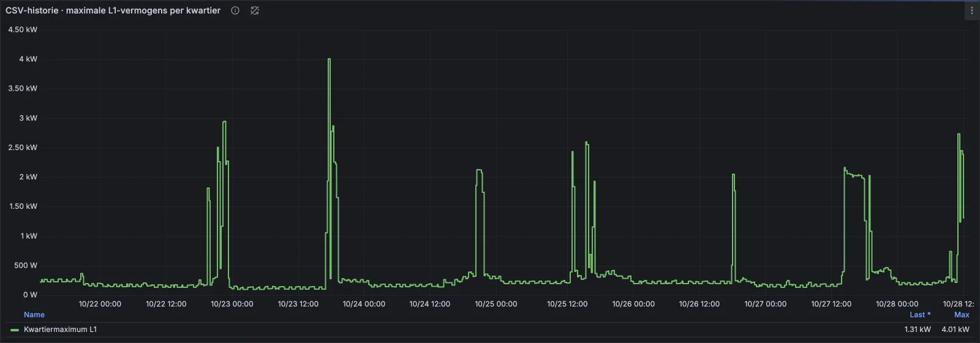
Task: Click the y-axis label 0 W
Action: click(30, 295)
